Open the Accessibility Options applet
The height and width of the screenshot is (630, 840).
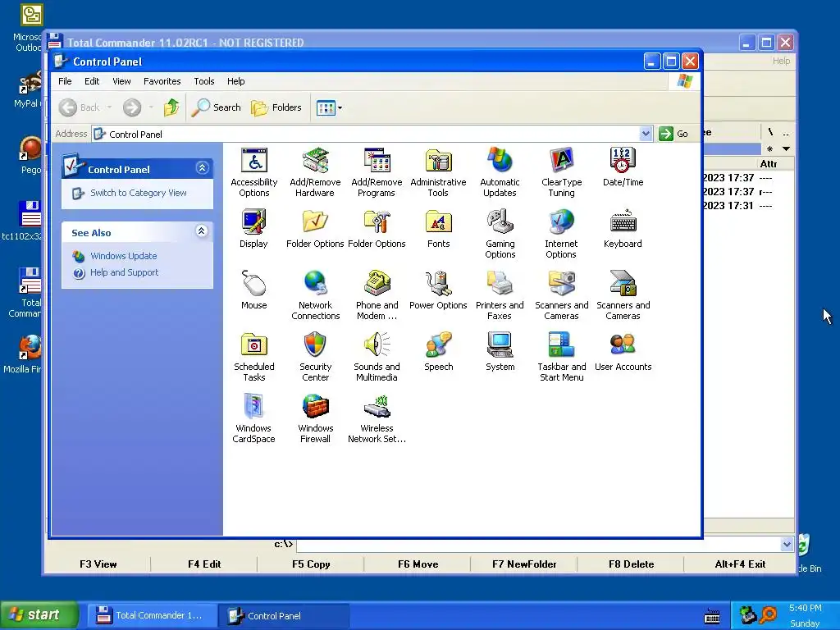[x=254, y=172]
